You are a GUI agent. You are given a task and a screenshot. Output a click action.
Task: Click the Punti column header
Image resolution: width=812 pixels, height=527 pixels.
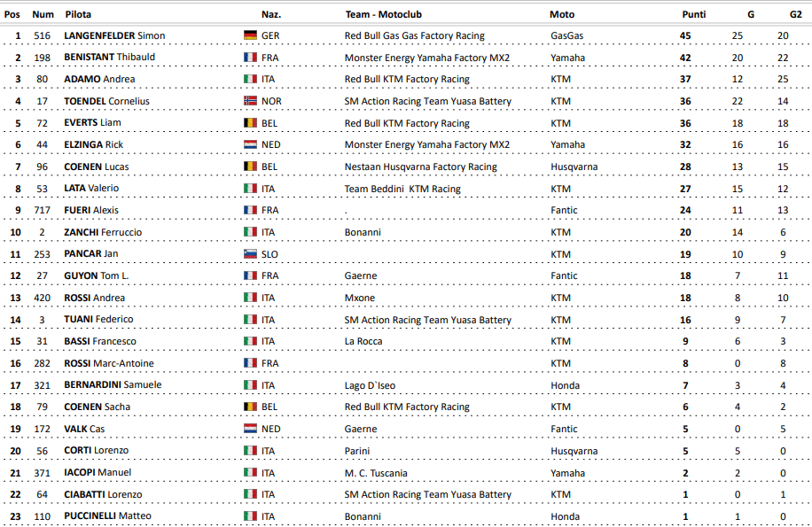click(693, 15)
